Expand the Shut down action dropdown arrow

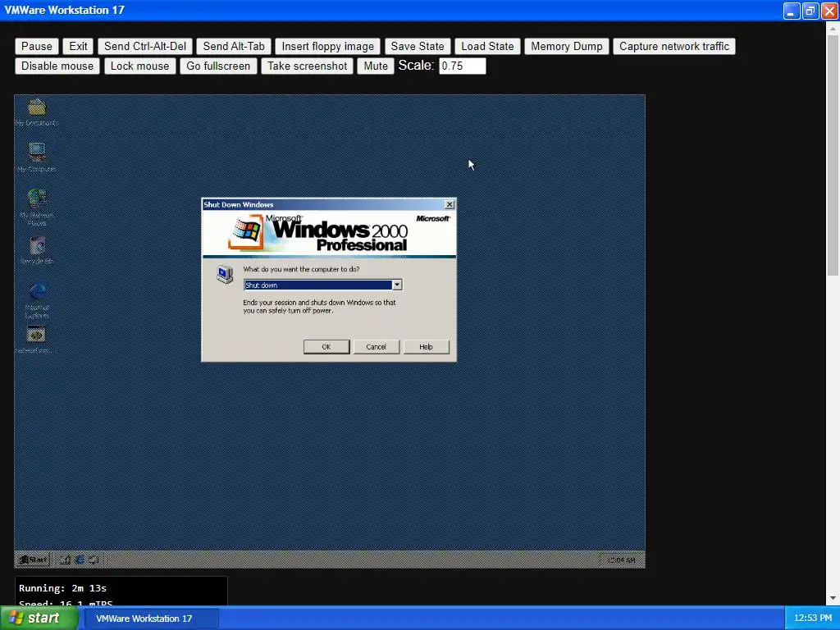pos(397,285)
